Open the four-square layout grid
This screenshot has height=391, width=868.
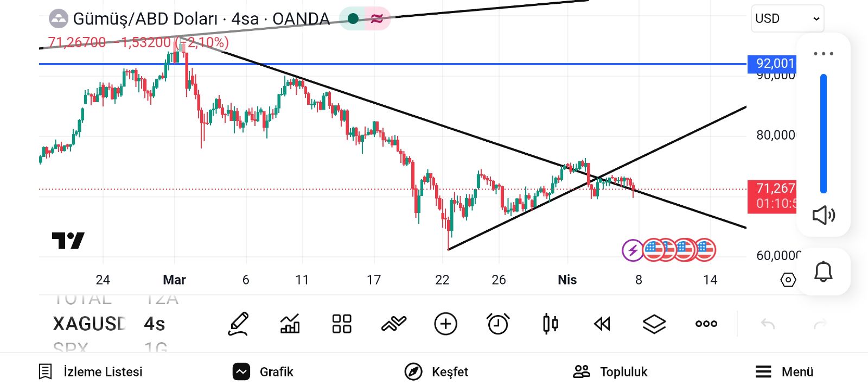(x=342, y=324)
